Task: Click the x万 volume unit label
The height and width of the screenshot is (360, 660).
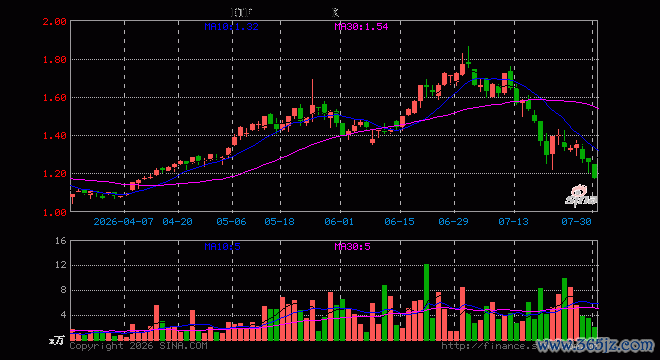Action: point(56,341)
